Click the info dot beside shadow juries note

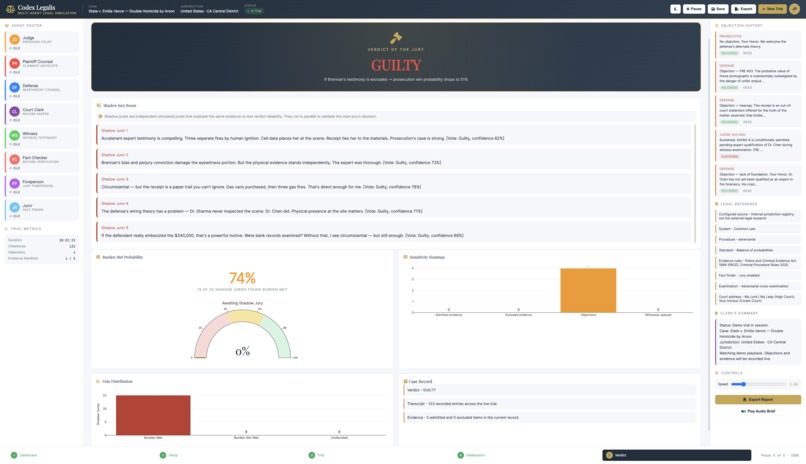point(100,117)
